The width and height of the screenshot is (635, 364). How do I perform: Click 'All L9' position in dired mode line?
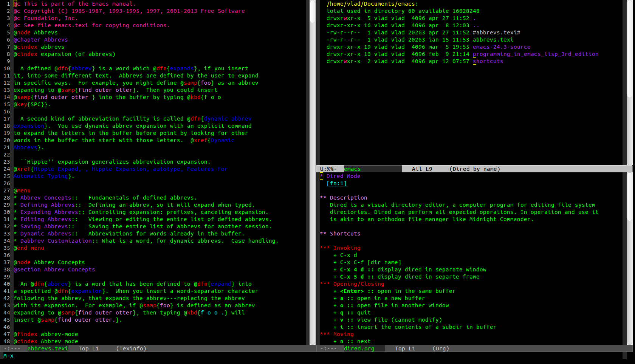click(422, 169)
